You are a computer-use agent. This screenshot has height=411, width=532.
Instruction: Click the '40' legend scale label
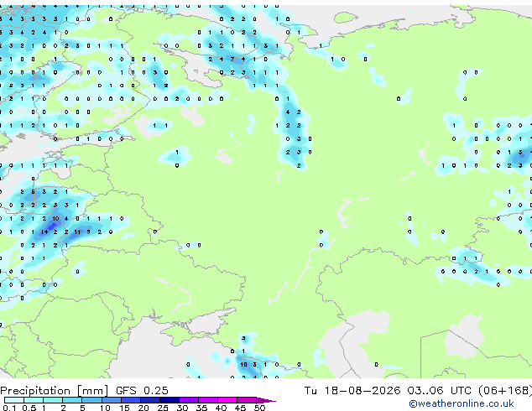221,408
